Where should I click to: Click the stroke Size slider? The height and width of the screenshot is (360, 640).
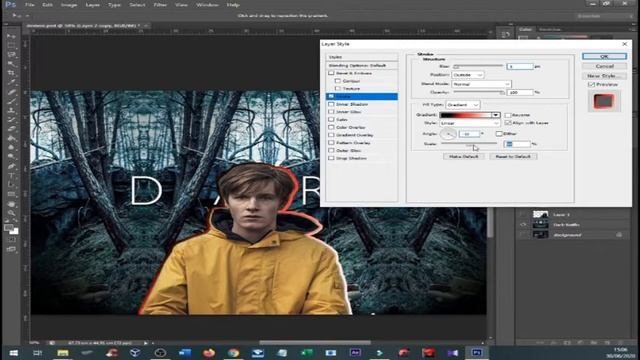(478, 66)
